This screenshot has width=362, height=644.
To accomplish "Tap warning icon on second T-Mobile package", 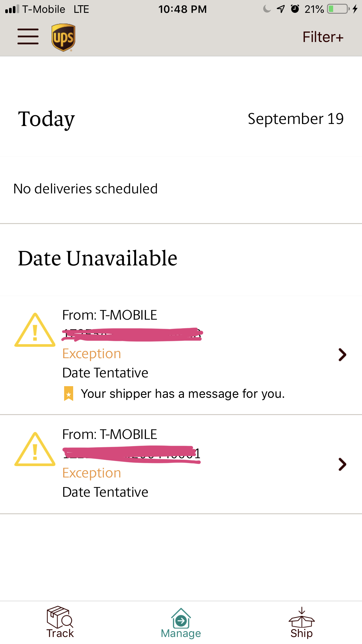I will [x=35, y=450].
